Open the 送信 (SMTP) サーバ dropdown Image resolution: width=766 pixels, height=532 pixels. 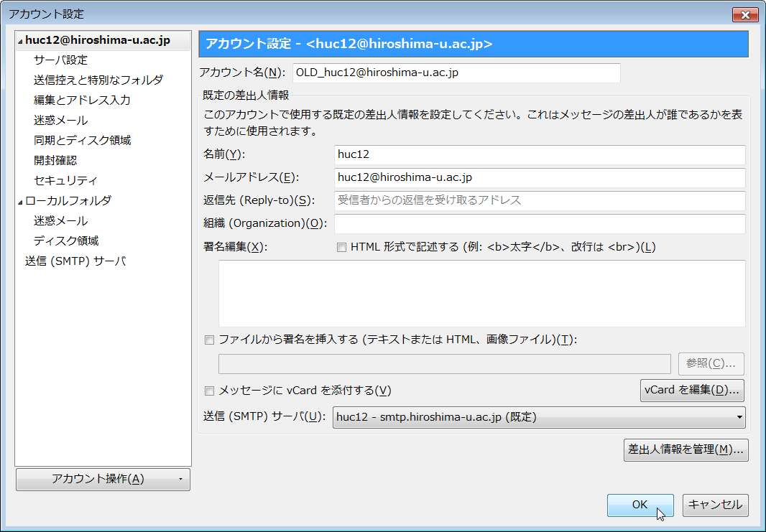[539, 417]
